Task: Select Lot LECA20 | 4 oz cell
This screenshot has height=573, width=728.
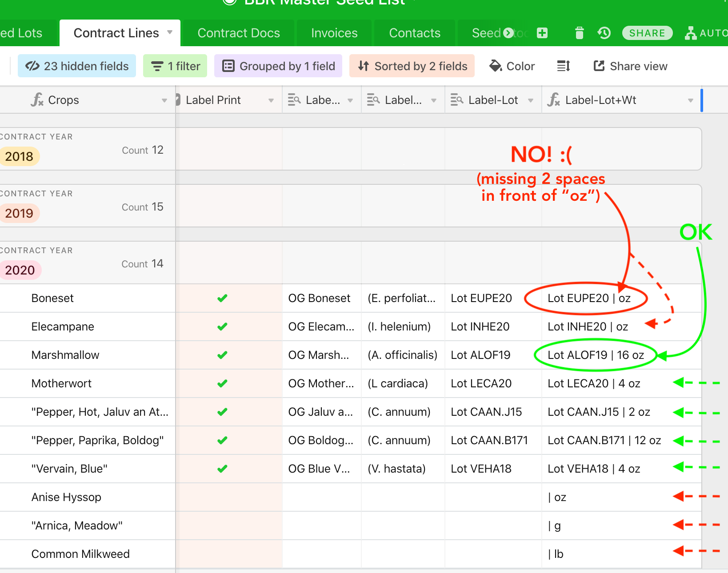Action: click(x=621, y=383)
